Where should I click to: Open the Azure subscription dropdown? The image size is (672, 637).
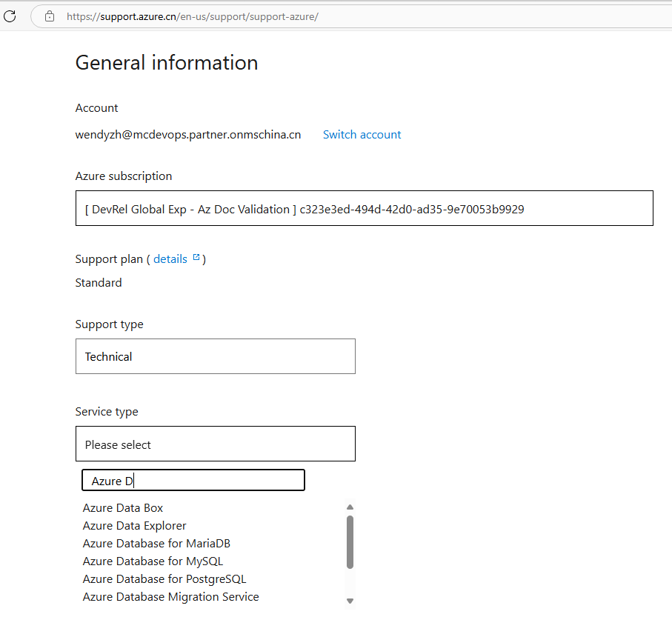(x=364, y=209)
